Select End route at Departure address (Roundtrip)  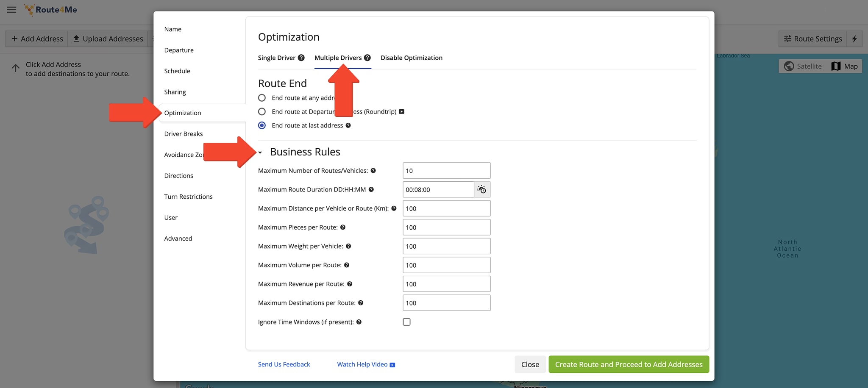262,112
